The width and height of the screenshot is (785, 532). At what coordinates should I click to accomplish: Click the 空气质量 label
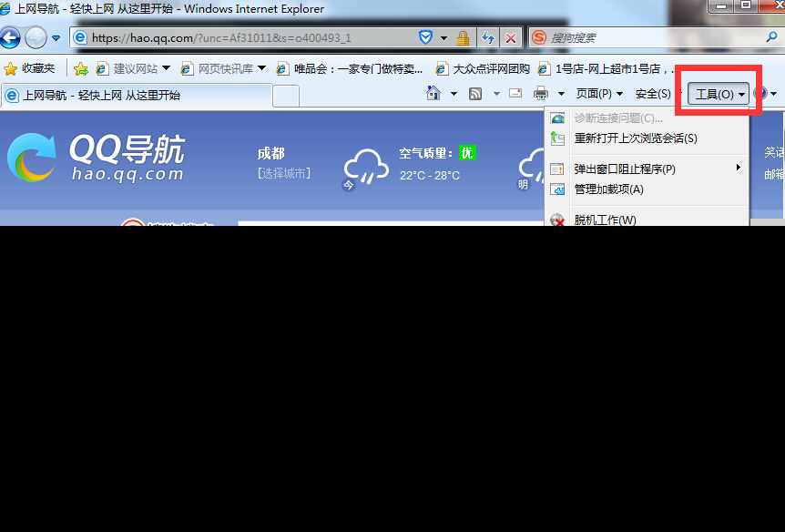click(x=425, y=153)
